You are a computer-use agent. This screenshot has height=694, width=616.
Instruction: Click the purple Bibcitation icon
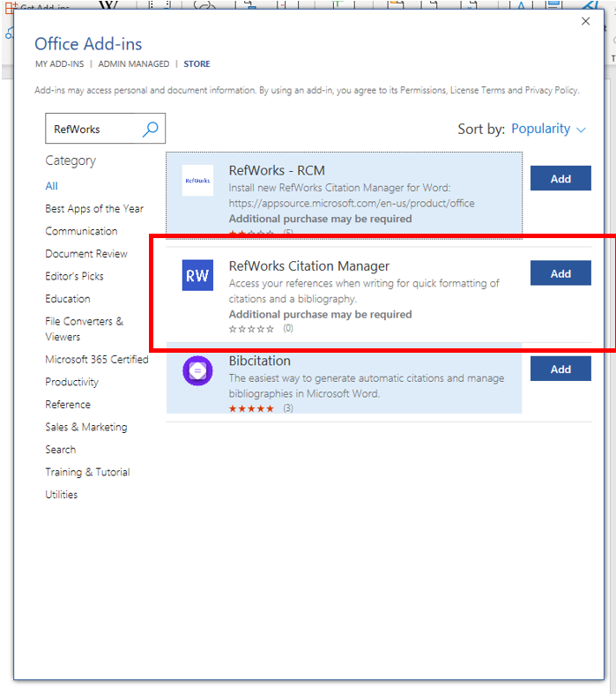coord(197,369)
